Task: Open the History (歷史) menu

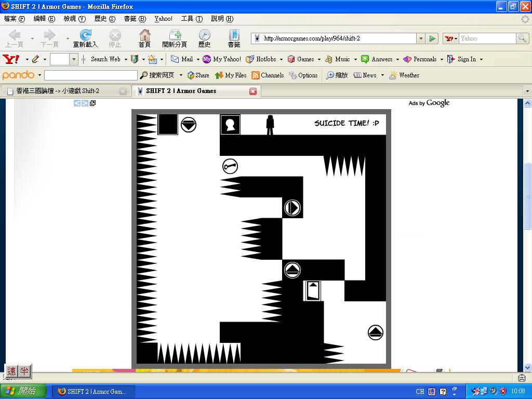Action: pyautogui.click(x=105, y=19)
